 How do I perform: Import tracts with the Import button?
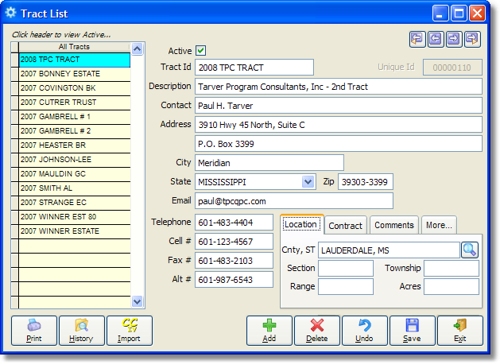point(129,331)
